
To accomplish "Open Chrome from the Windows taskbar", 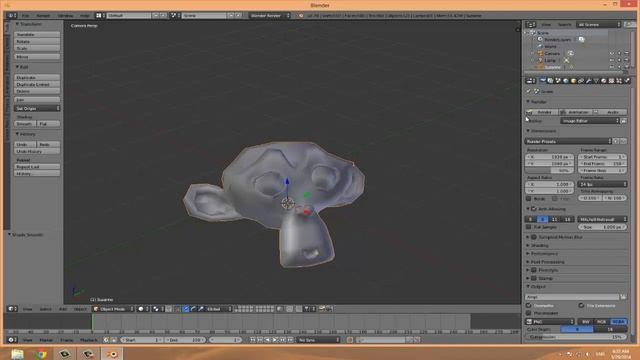I will [x=41, y=354].
